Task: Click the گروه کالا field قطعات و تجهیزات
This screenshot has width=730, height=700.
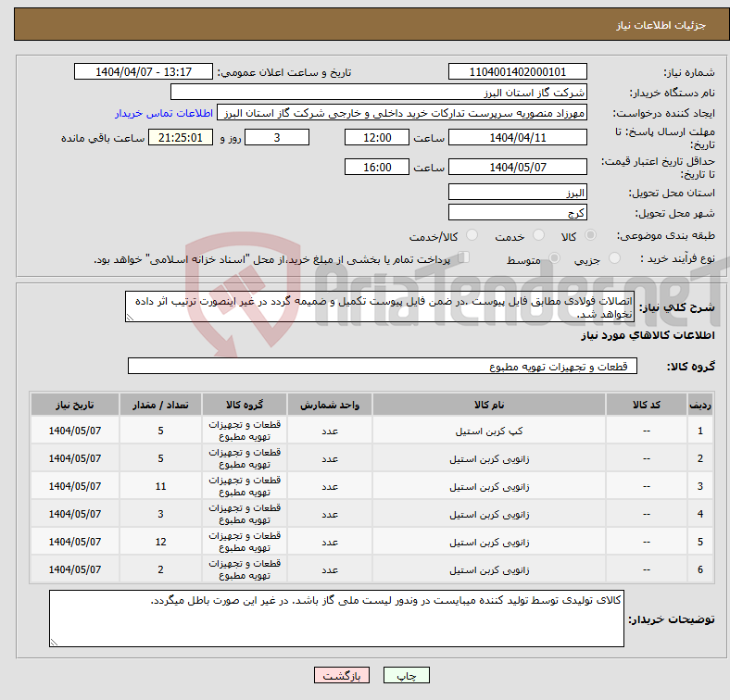Action: pos(383,366)
